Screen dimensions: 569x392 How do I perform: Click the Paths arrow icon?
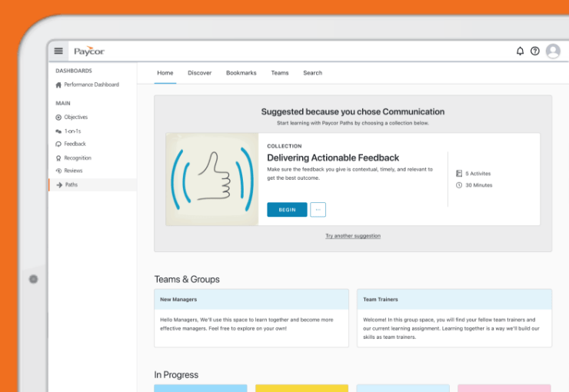(59, 185)
